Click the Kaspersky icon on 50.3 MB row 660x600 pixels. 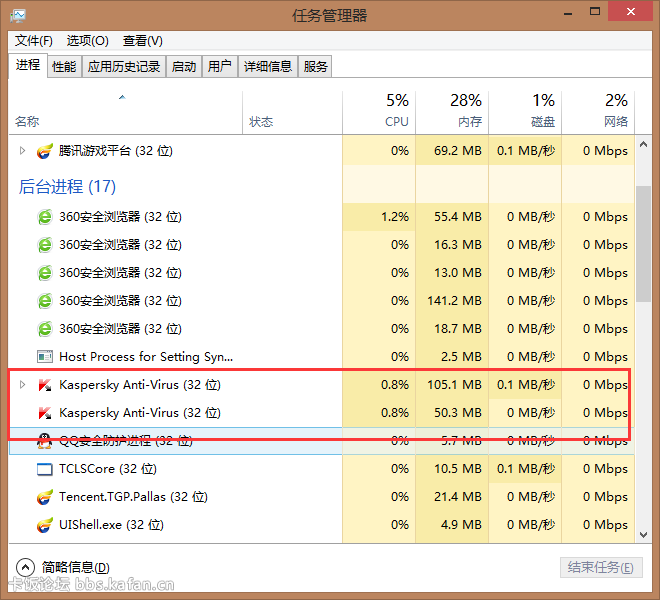pyautogui.click(x=45, y=413)
